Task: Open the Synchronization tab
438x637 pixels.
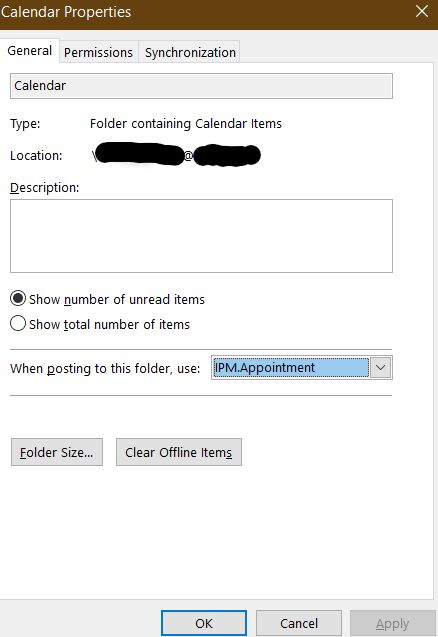Action: coord(190,52)
